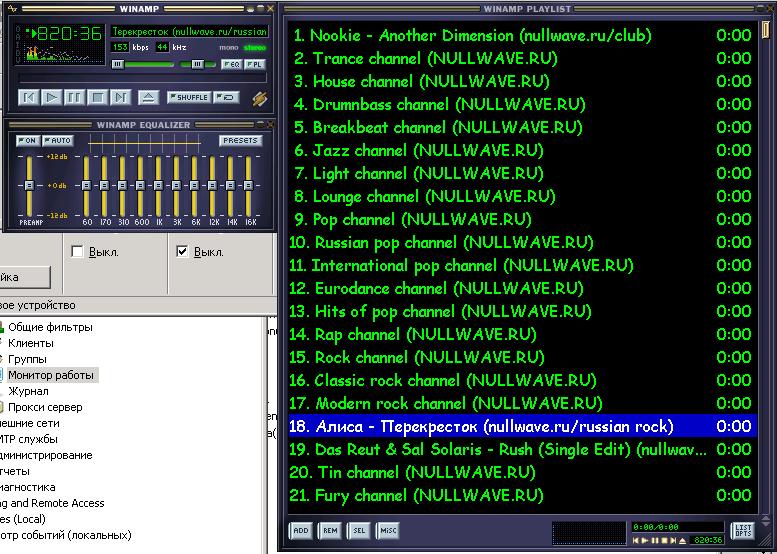Toggle Shuffle mode in Winamp

(x=189, y=97)
